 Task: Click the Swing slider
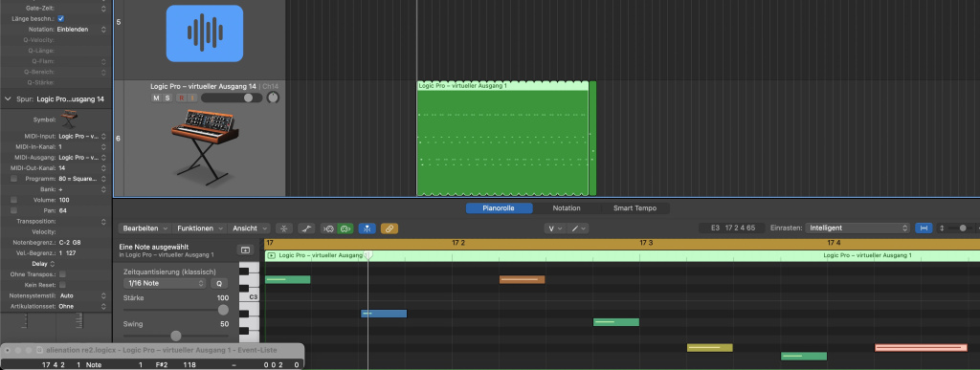point(176,336)
